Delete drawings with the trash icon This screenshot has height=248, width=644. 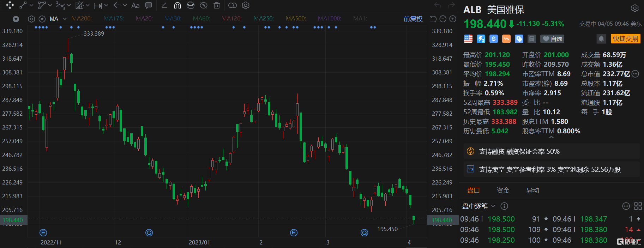point(217,5)
